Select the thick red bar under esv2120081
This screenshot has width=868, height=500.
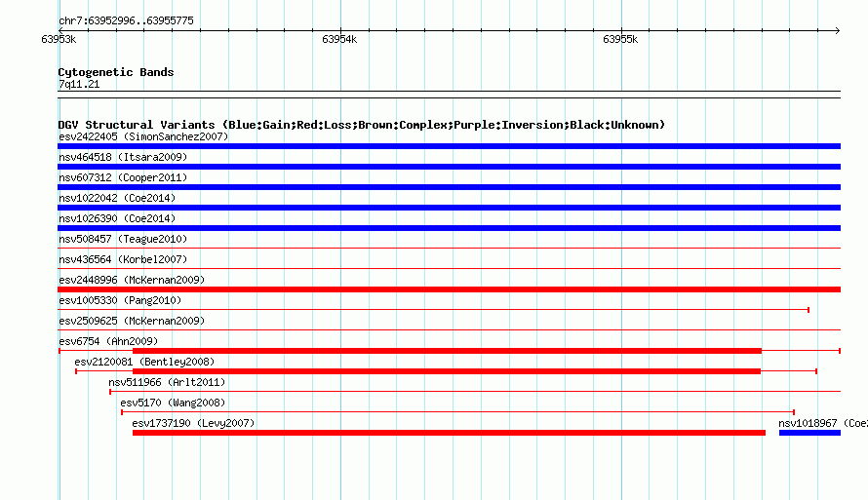click(x=447, y=371)
